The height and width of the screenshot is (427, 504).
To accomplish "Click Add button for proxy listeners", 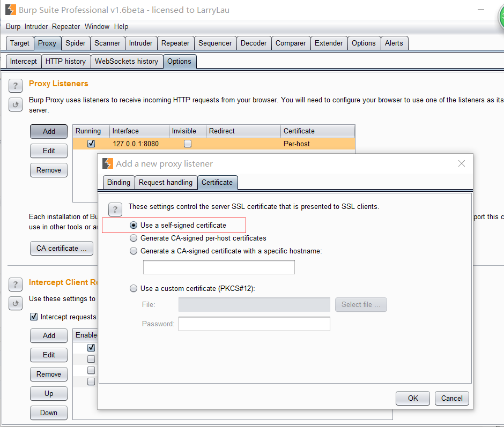I will pyautogui.click(x=49, y=131).
